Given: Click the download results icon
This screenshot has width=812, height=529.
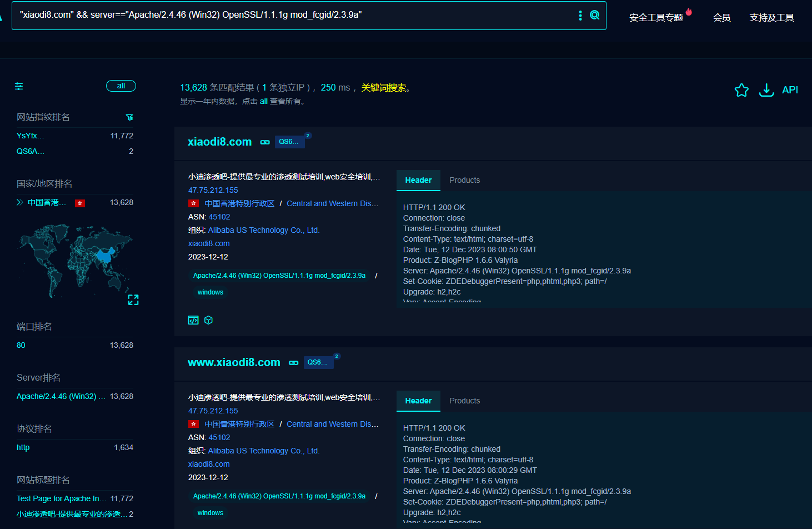Looking at the screenshot, I should (x=766, y=90).
